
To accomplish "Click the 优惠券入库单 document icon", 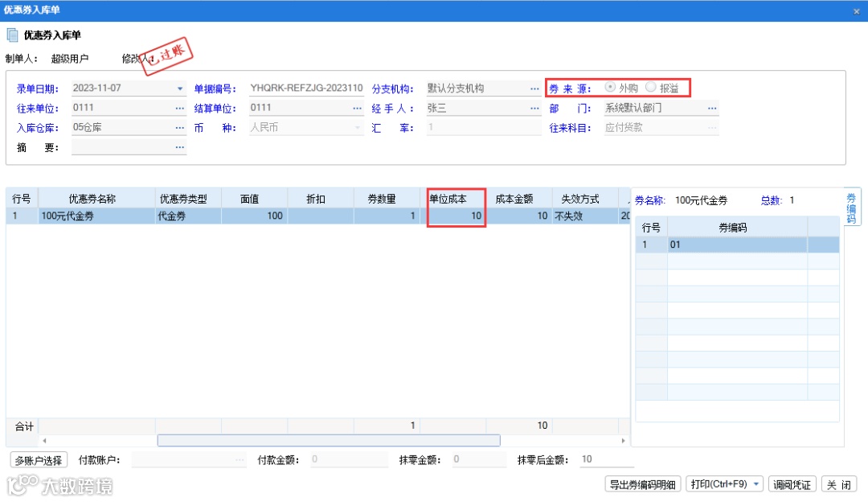I will tap(12, 35).
